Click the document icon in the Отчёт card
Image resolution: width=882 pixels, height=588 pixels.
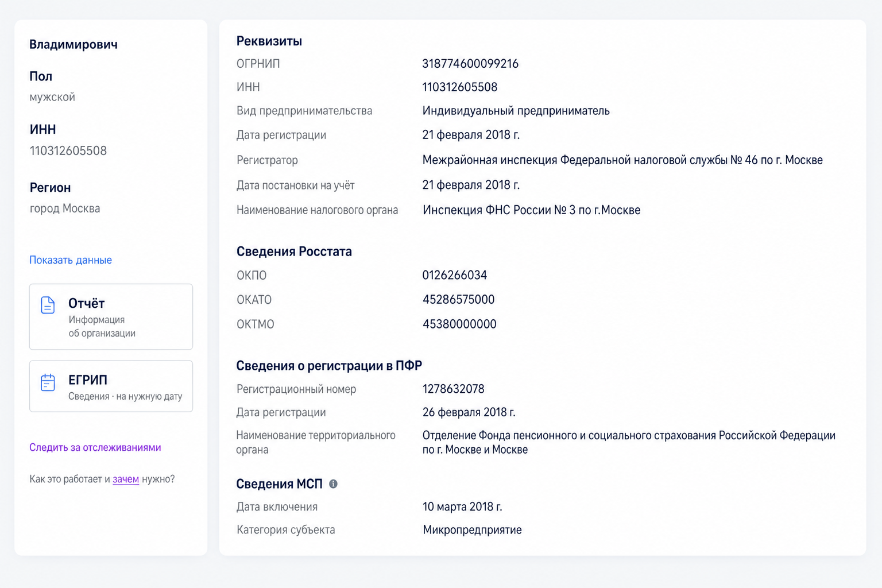point(48,305)
